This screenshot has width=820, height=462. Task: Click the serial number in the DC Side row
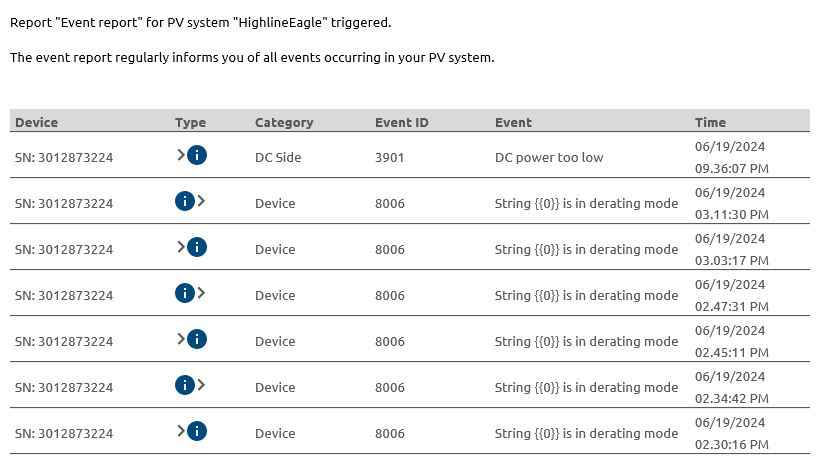pyautogui.click(x=64, y=157)
